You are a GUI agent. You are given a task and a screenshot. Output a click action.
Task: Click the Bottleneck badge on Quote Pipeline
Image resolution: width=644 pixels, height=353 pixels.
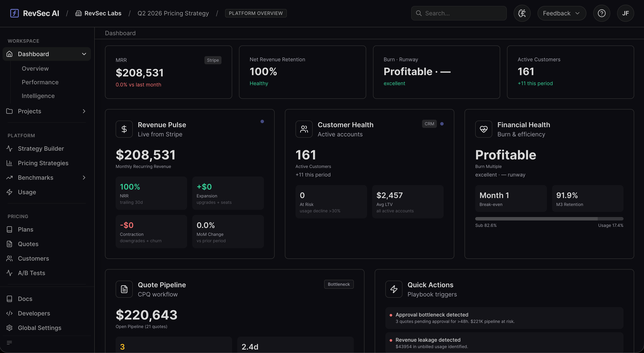tap(339, 284)
